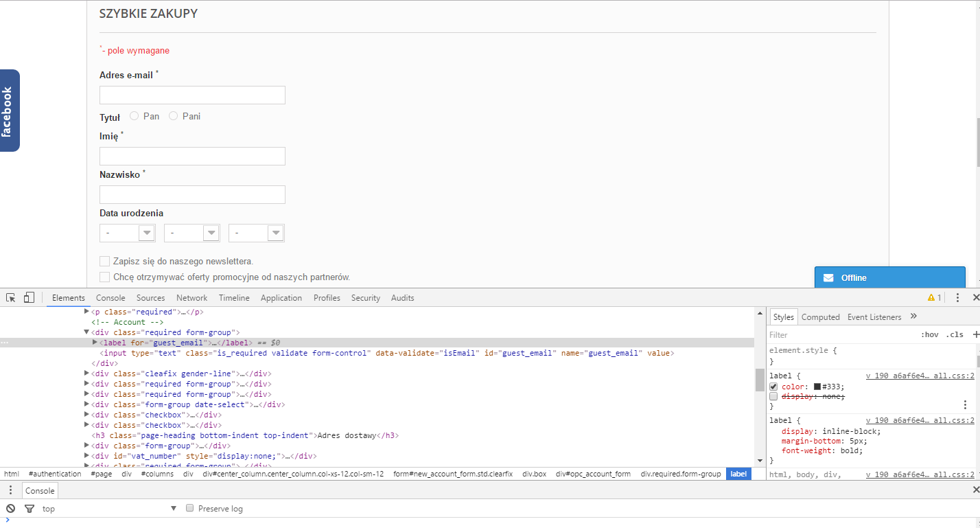Click the :hov toggle element state button
980x528 pixels.
[929, 335]
